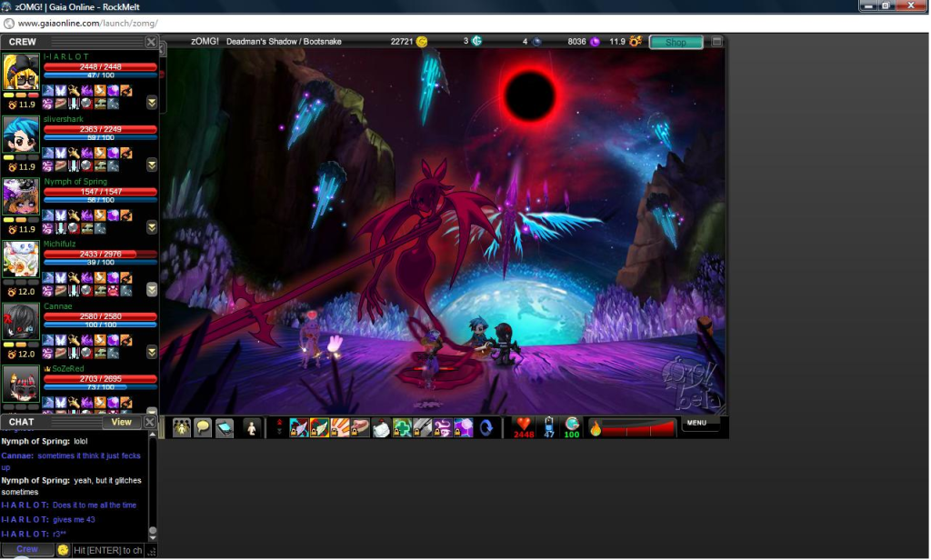
Task: Click the 'SoZeRed' crew member name
Action: [x=67, y=368]
